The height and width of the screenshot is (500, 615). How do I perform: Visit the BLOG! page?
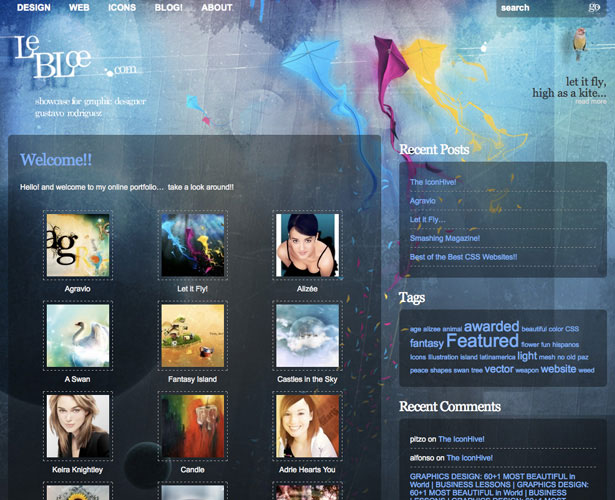(x=169, y=7)
